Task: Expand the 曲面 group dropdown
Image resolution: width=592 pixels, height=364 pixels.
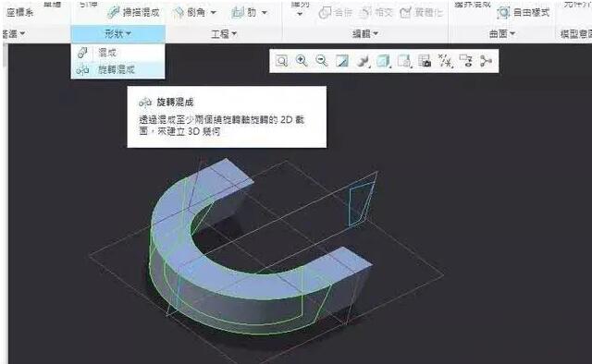Action: click(x=501, y=34)
